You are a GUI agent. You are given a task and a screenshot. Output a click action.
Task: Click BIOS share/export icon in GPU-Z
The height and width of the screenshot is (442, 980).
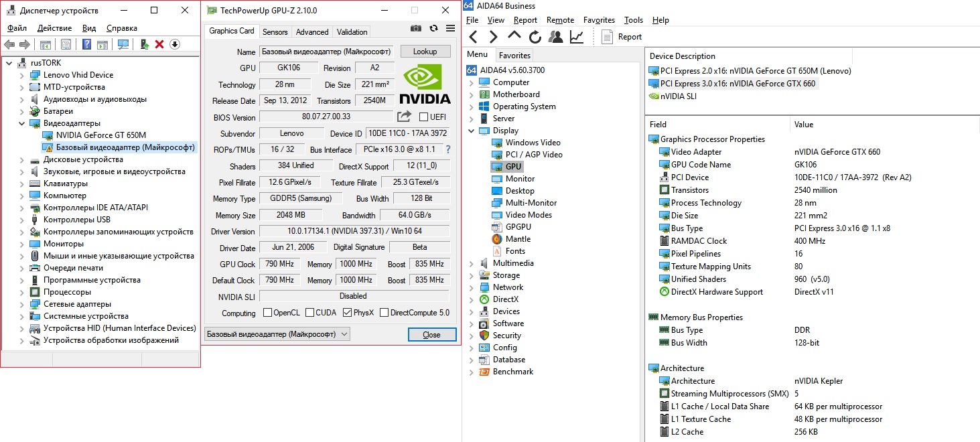[x=404, y=117]
